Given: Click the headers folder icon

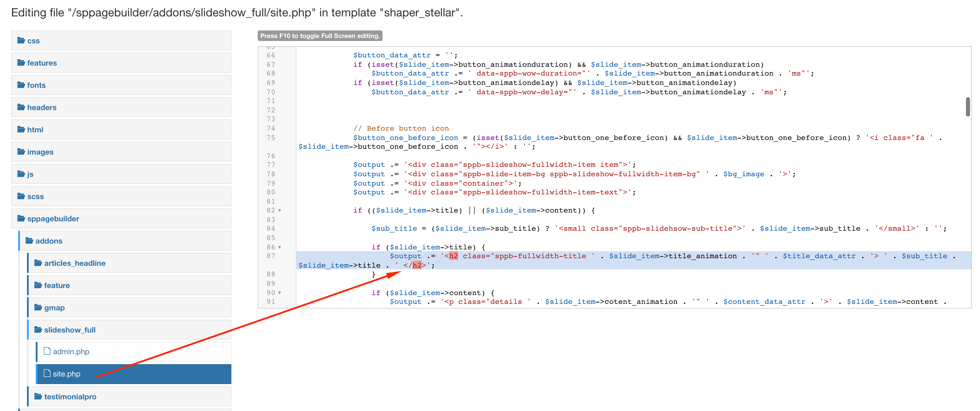Looking at the screenshot, I should tap(21, 107).
